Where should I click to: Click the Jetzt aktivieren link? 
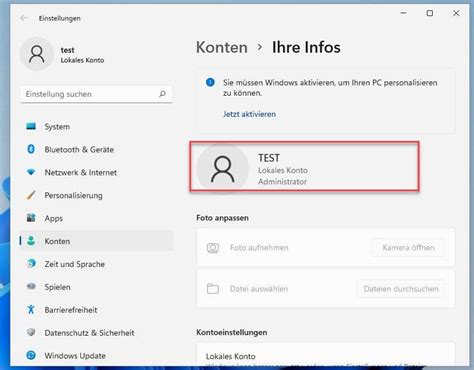coord(249,114)
